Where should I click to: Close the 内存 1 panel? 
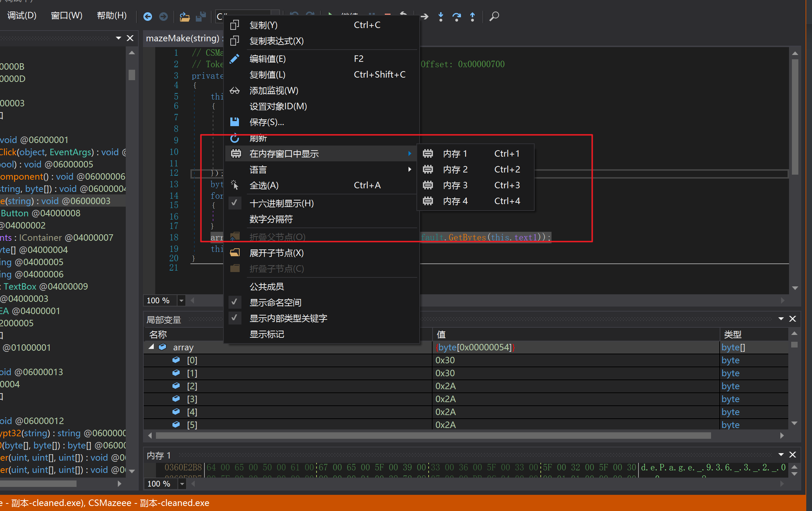[793, 455]
